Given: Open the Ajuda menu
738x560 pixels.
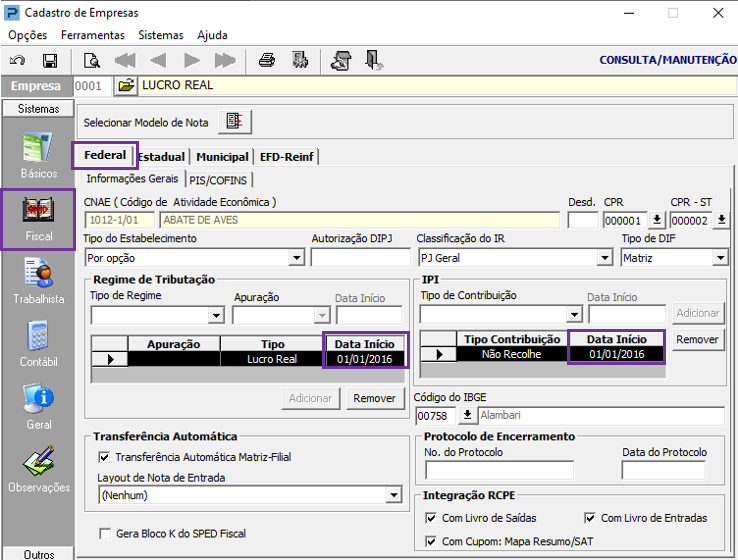Looking at the screenshot, I should pyautogui.click(x=212, y=35).
